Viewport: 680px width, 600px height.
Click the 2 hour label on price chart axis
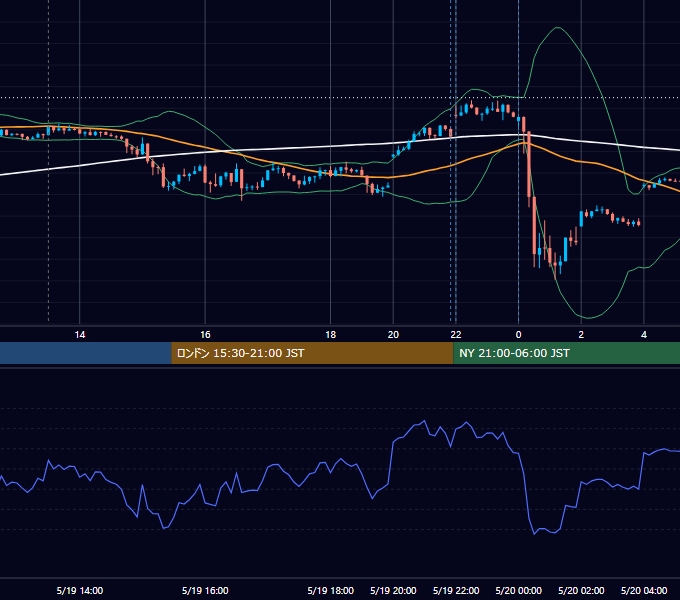(581, 335)
